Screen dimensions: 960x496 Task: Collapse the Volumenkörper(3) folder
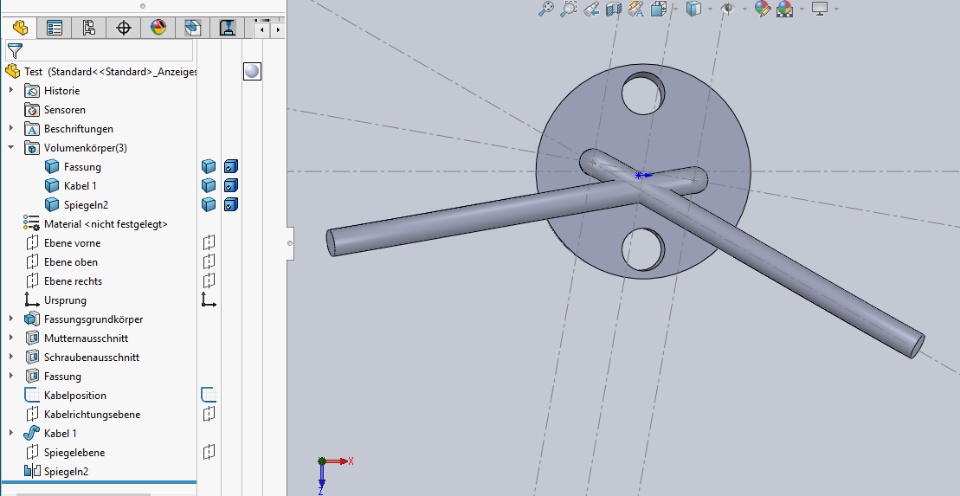click(10, 147)
